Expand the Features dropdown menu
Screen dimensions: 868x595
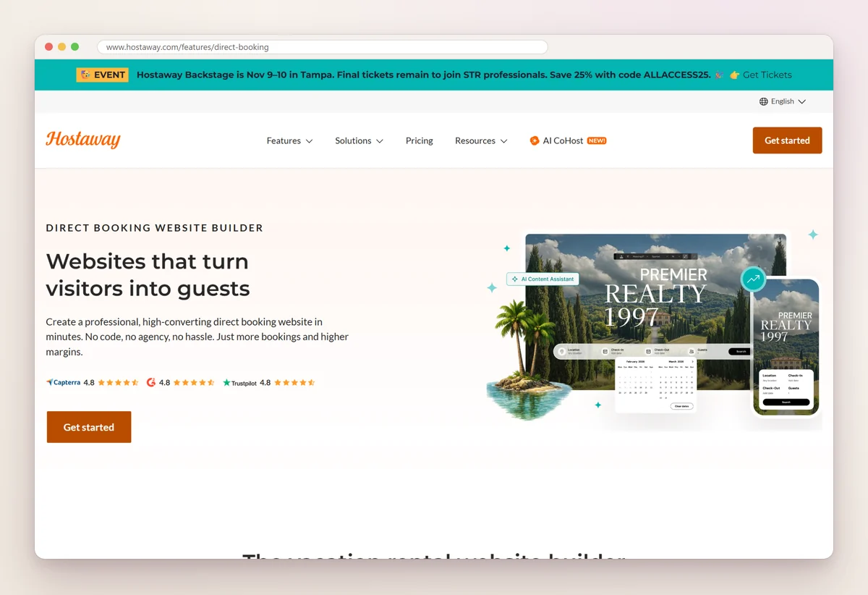coord(289,140)
